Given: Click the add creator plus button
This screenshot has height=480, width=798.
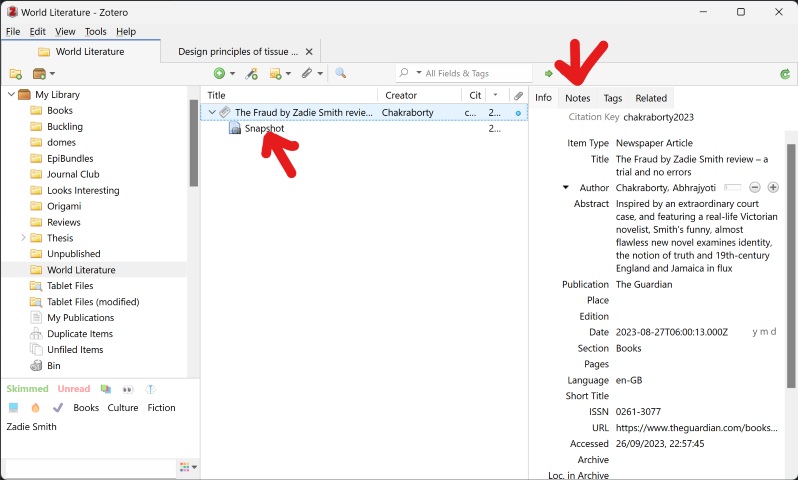Looking at the screenshot, I should (773, 187).
